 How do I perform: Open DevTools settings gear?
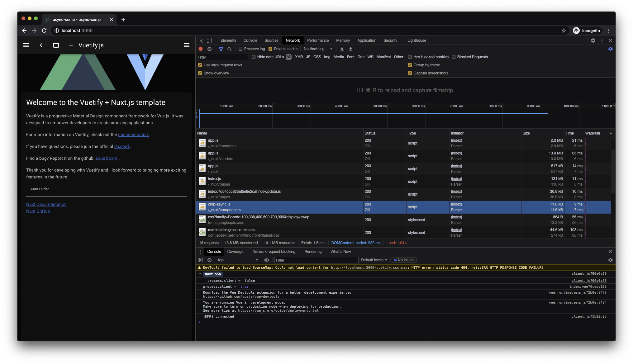pos(593,40)
